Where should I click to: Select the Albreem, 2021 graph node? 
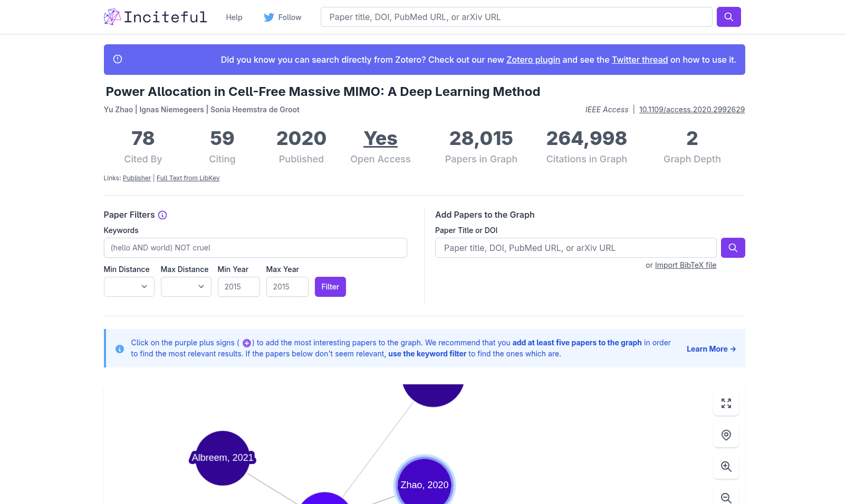pyautogui.click(x=223, y=458)
